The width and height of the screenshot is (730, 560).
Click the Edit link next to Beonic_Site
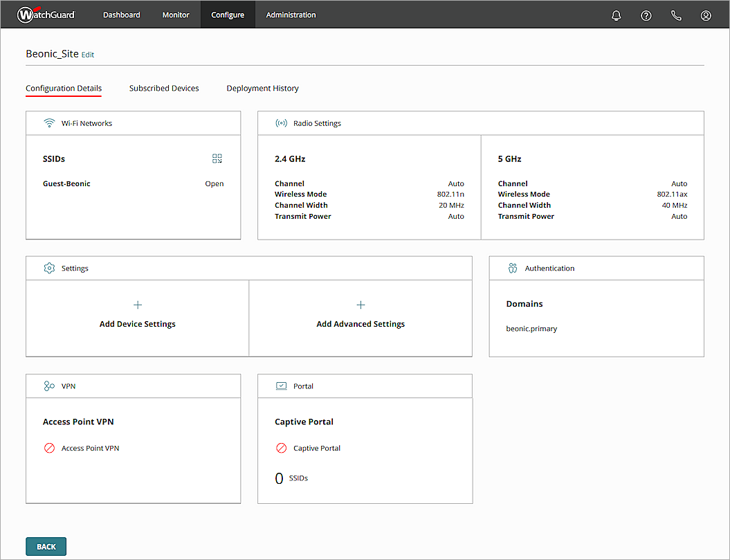click(x=87, y=54)
